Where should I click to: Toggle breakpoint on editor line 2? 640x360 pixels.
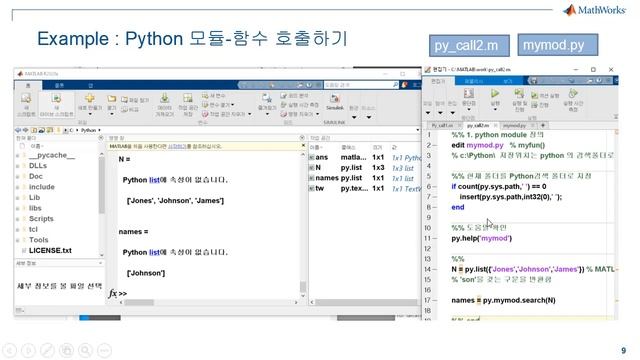coord(435,145)
